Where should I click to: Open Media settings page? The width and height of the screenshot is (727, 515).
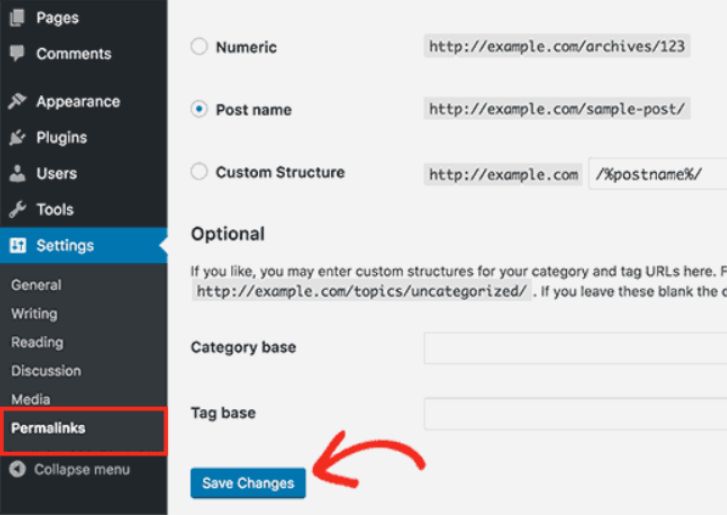[x=29, y=399]
